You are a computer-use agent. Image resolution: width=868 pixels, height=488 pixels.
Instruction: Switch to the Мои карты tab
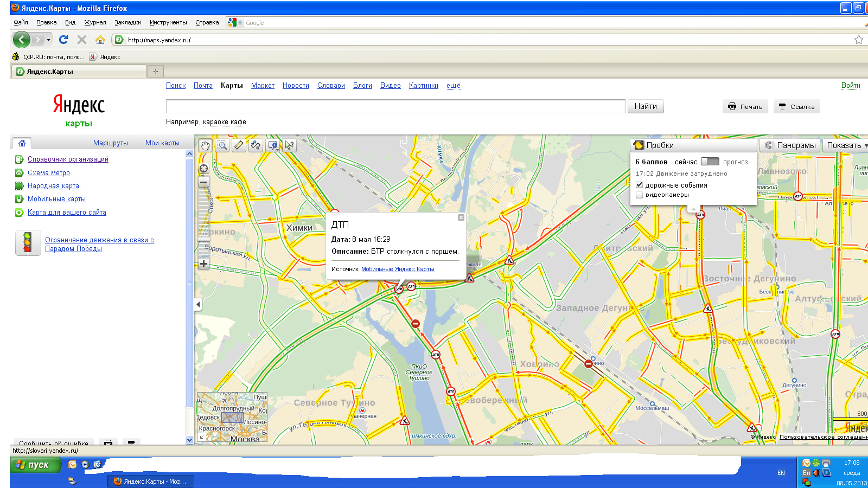162,143
